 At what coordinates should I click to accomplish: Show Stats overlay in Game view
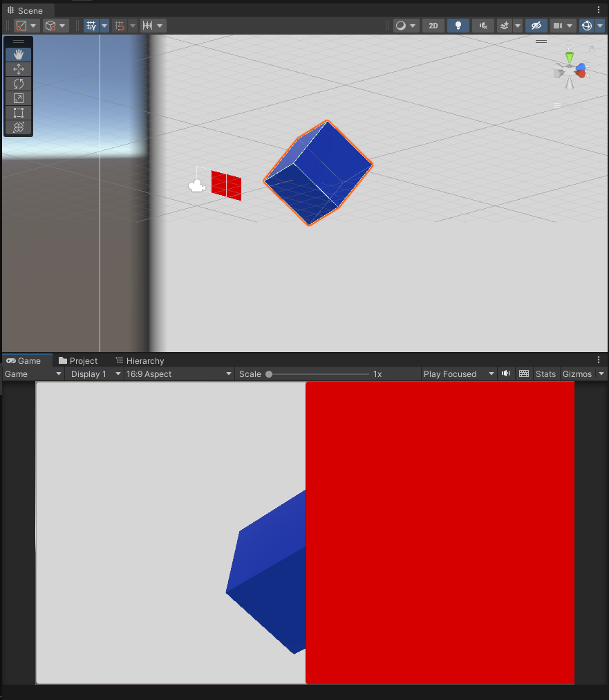(x=545, y=374)
